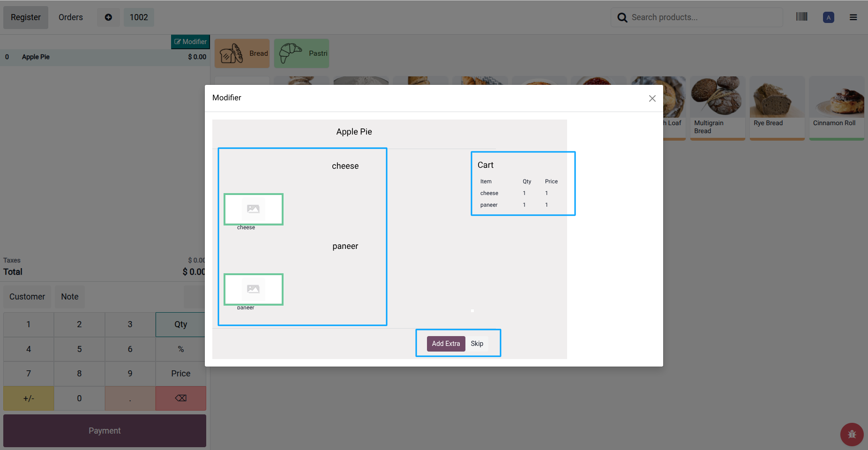Add new order with plus icon
The width and height of the screenshot is (868, 450).
pos(108,17)
